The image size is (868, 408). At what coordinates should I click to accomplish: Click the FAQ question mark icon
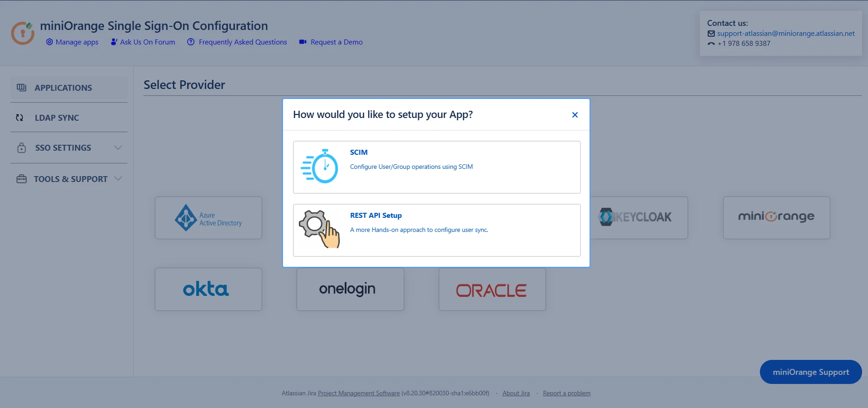(191, 42)
